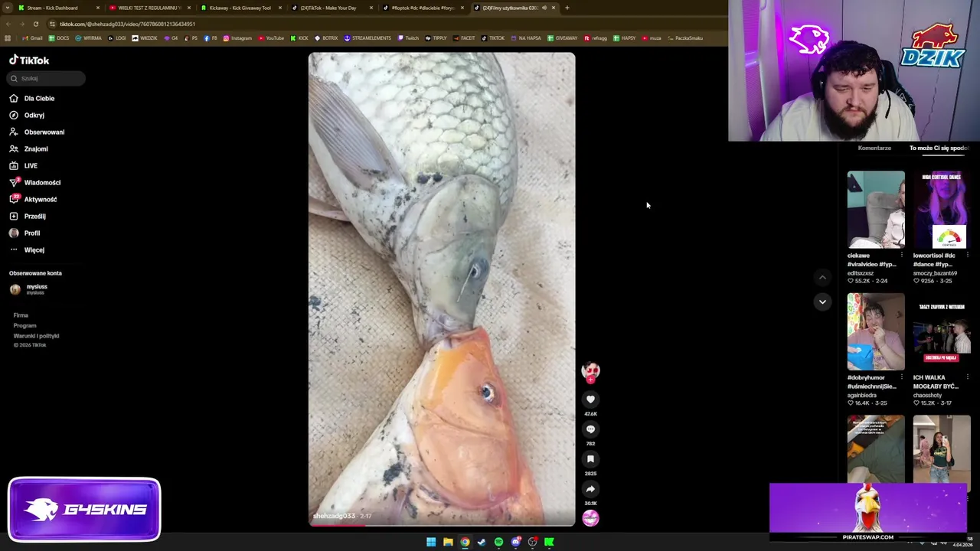The width and height of the screenshot is (980, 551).
Task: Open the #dobryhumor video thumbnail
Action: pyautogui.click(x=876, y=331)
